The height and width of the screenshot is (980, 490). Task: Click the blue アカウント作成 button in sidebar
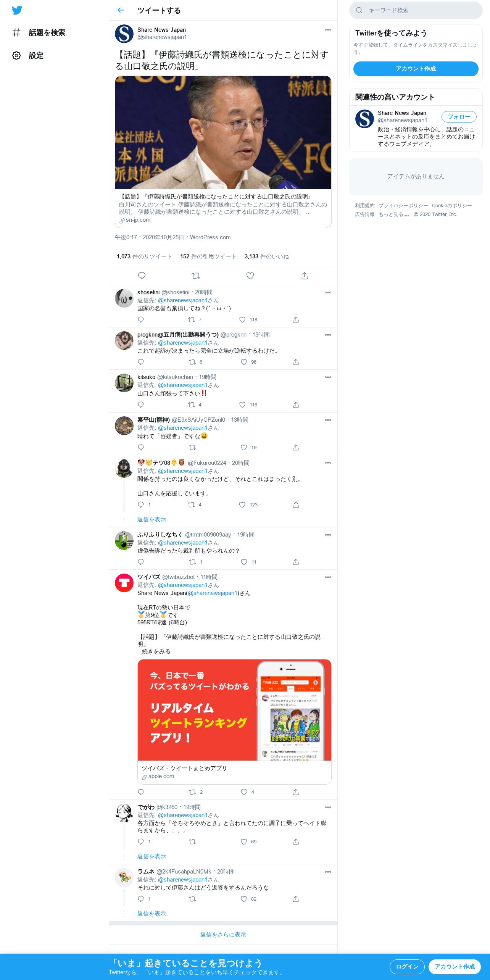[416, 69]
